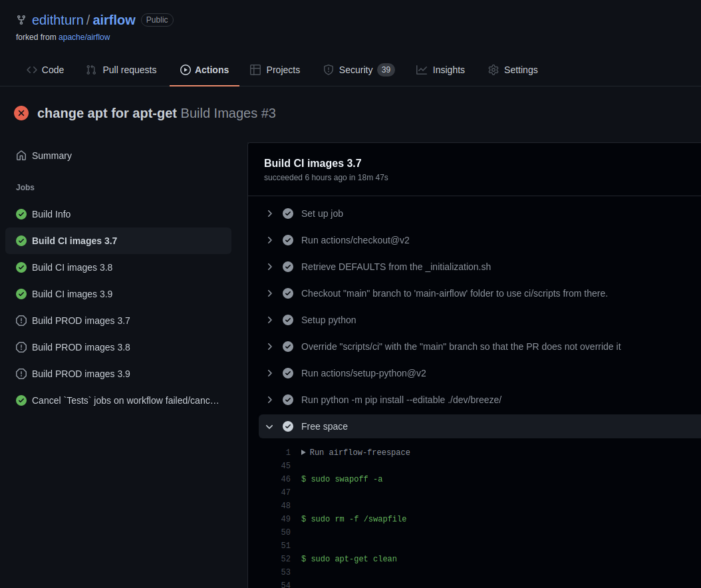Click the Projects table icon
Image resolution: width=701 pixels, height=588 pixels.
click(255, 70)
